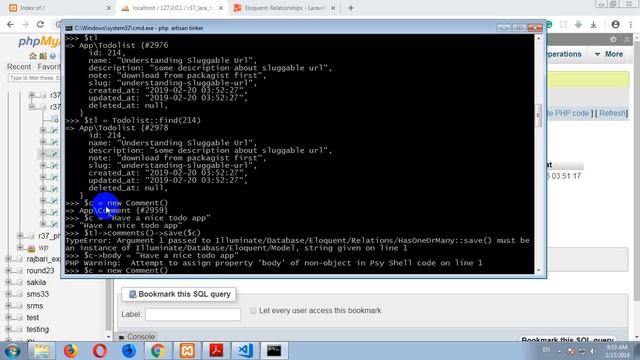Open the srms database
The height and width of the screenshot is (360, 640).
(35, 306)
